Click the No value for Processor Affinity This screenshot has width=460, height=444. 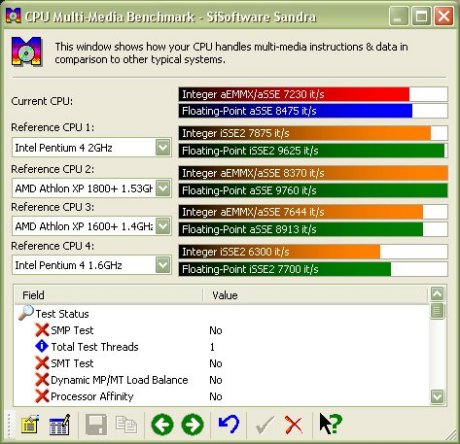coord(216,396)
